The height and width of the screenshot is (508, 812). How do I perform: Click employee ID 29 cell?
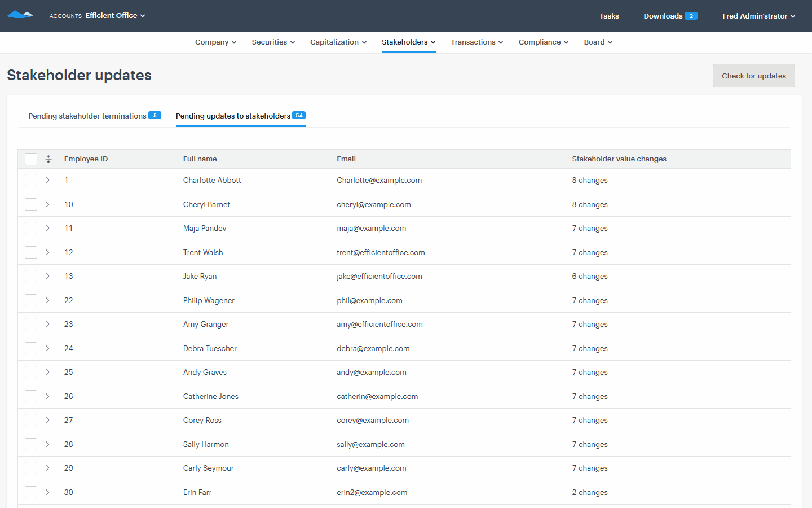tap(69, 468)
